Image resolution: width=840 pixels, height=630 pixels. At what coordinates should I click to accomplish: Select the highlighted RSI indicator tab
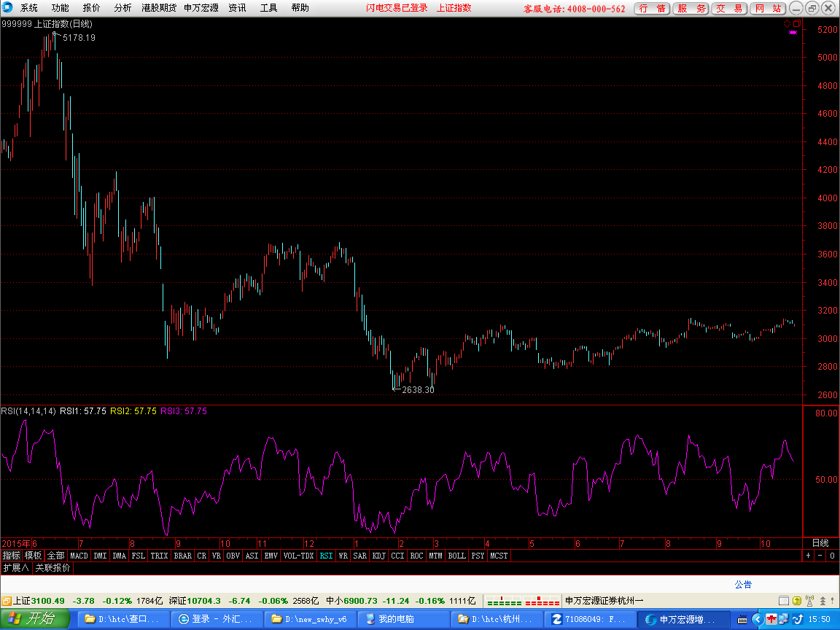click(326, 556)
